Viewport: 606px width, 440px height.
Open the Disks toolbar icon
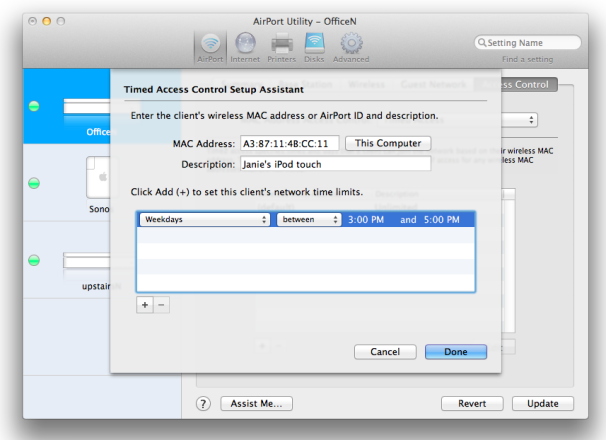[x=314, y=48]
